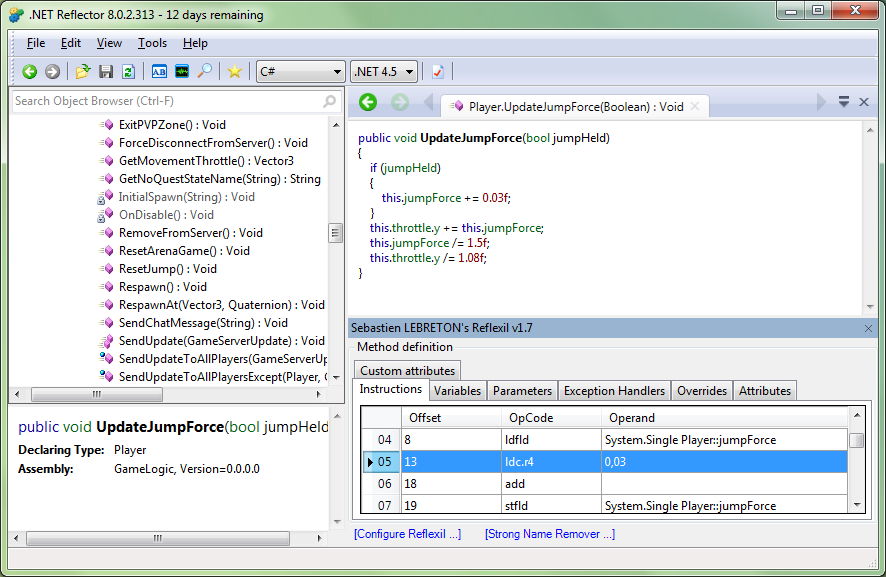Screen dimensions: 886x577
Task: Open the File menu
Action: coord(36,43)
